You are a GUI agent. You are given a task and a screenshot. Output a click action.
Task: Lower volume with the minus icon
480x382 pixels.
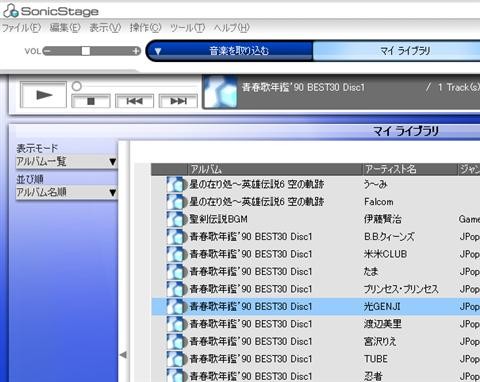(47, 51)
